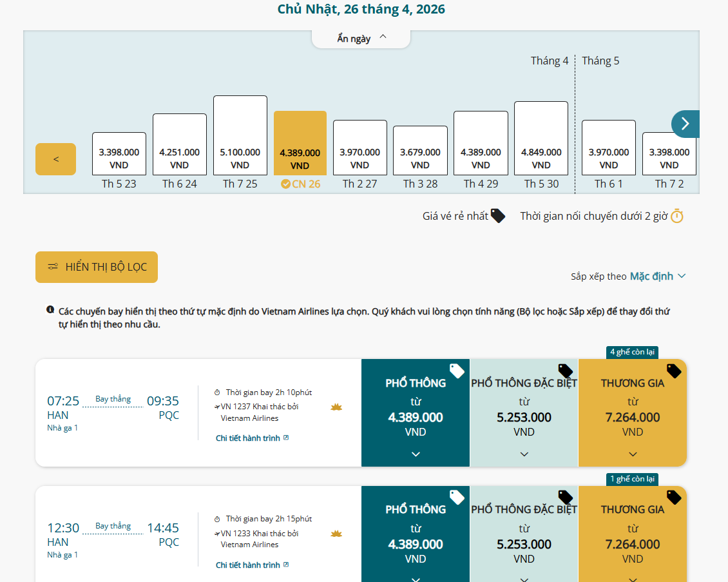Screen dimensions: 728x582
Task: Expand the 07:25 flight Phổ Thông fare at 4.389.000 VND
Action: [416, 413]
